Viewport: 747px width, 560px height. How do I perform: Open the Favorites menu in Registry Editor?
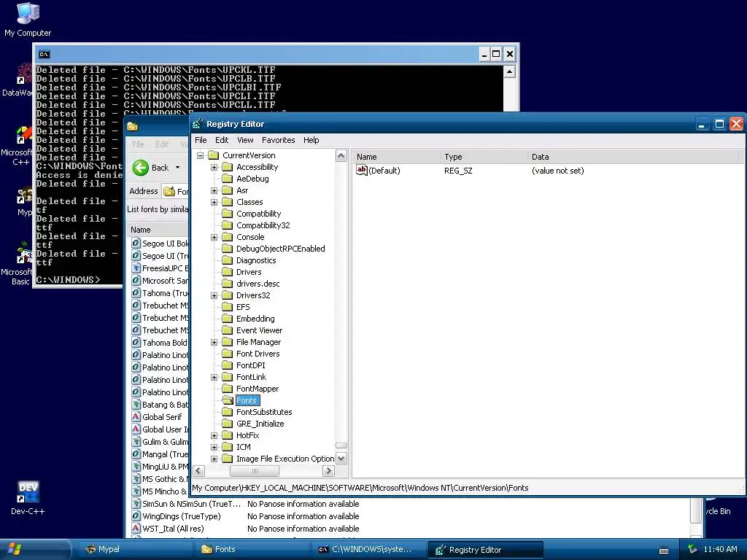pos(278,140)
